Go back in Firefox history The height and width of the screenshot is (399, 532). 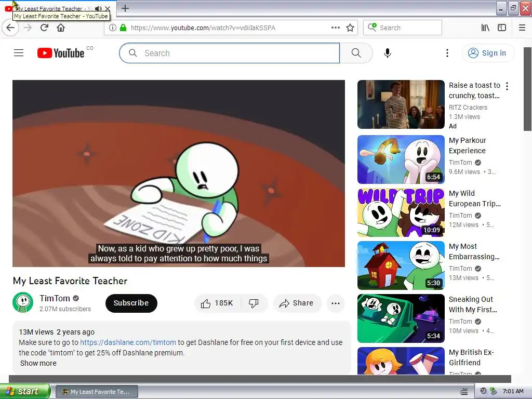click(x=10, y=28)
